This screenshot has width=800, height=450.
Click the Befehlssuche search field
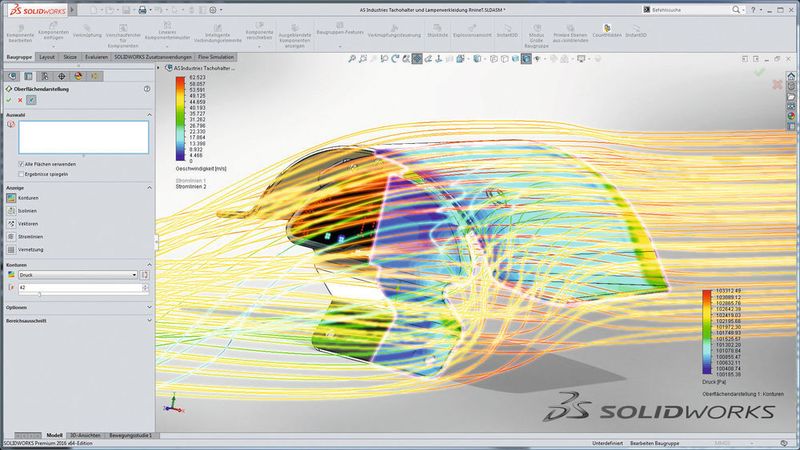tap(686, 10)
